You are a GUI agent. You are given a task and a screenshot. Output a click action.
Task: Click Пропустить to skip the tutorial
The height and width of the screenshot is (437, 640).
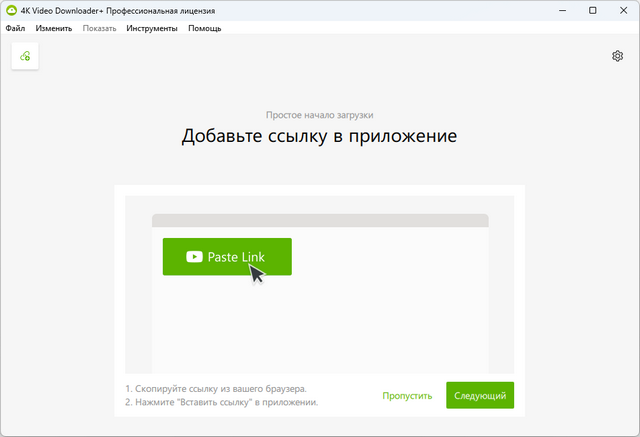tap(407, 396)
